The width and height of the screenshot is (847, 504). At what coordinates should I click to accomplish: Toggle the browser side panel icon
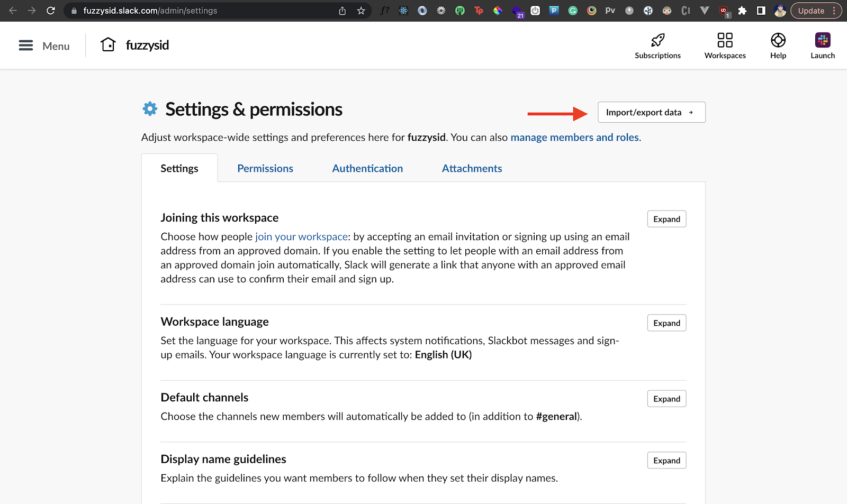(x=761, y=11)
